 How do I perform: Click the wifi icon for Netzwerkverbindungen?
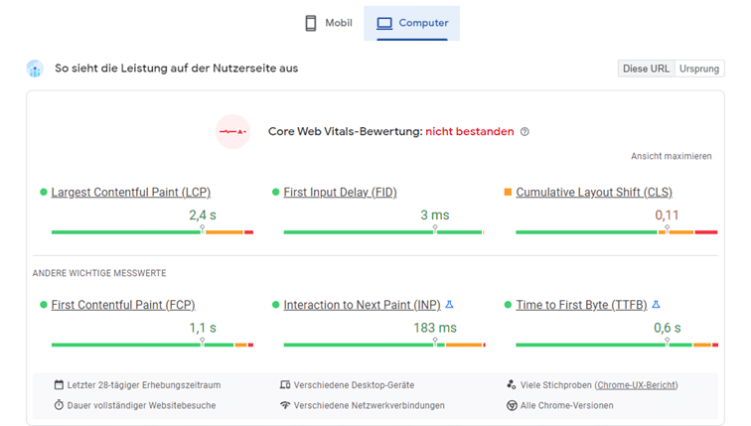(285, 405)
